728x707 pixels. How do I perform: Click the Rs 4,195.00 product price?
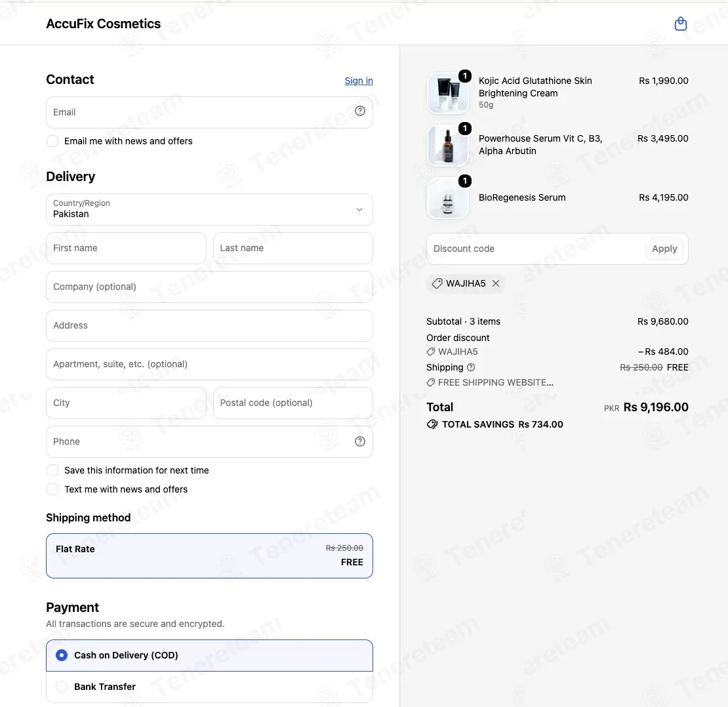tap(664, 197)
